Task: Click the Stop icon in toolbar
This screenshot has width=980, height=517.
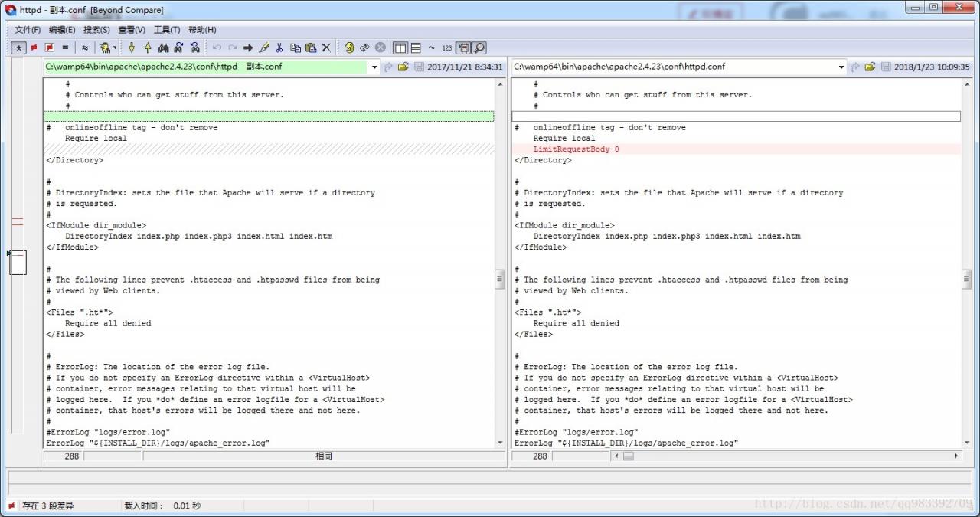Action: [x=380, y=47]
